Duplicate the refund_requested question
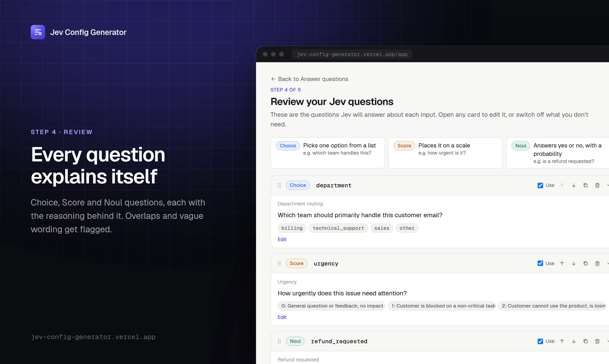This screenshot has height=364, width=609. (x=586, y=341)
